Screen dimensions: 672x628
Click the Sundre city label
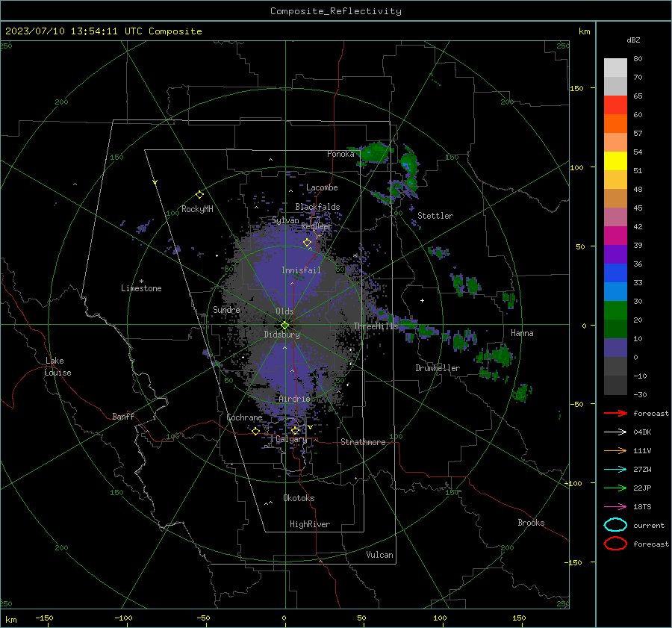pos(226,309)
